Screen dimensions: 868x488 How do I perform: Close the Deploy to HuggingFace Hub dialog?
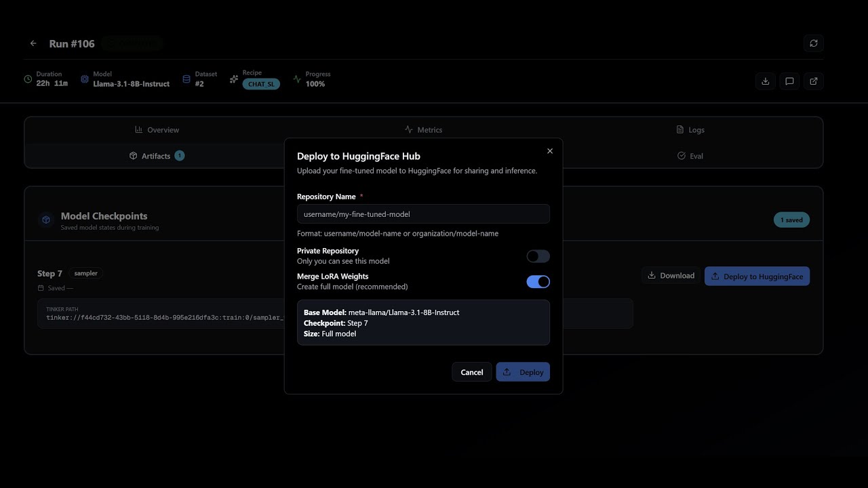[x=550, y=151]
